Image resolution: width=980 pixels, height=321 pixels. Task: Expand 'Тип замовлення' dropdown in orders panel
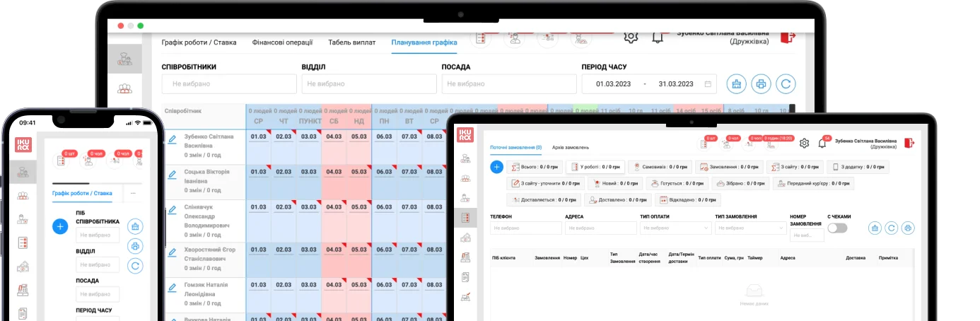tap(749, 228)
